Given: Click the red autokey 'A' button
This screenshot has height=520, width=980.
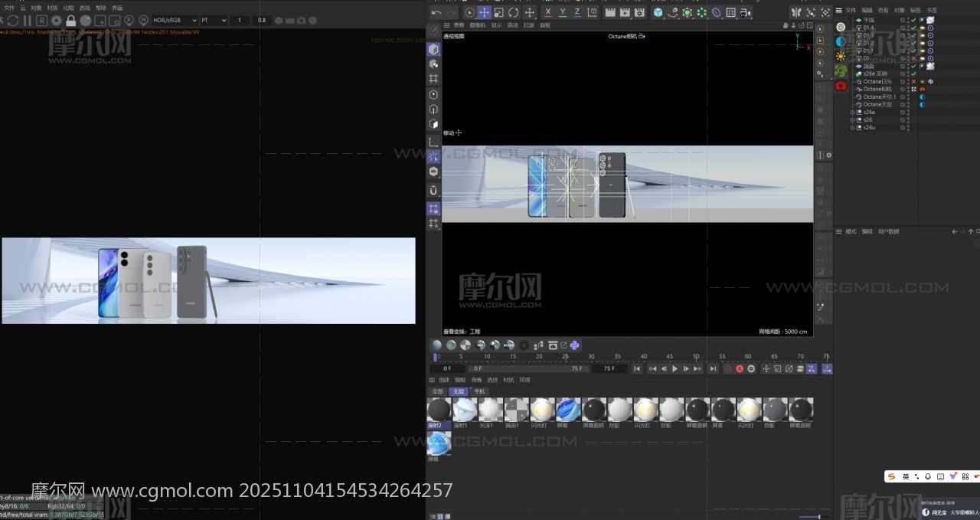Looking at the screenshot, I should [x=740, y=368].
